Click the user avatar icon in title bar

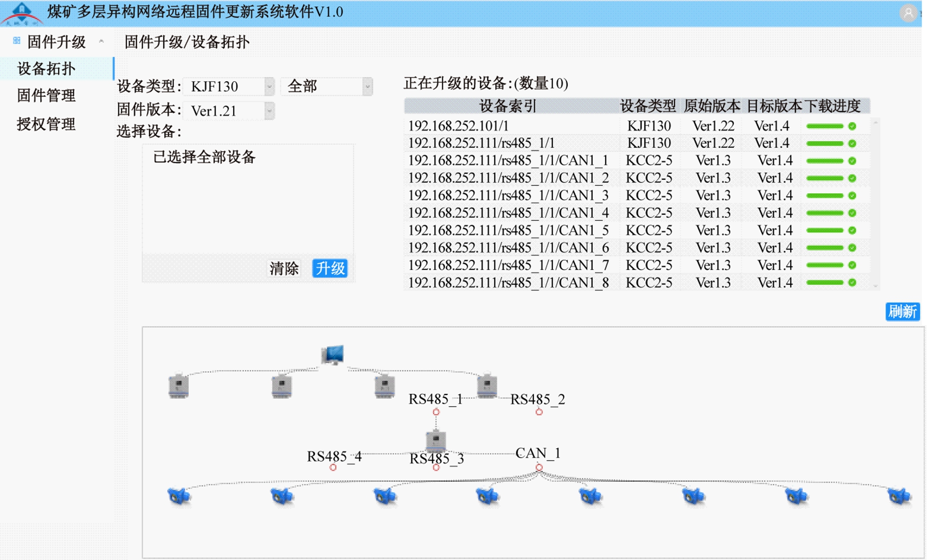point(908,13)
